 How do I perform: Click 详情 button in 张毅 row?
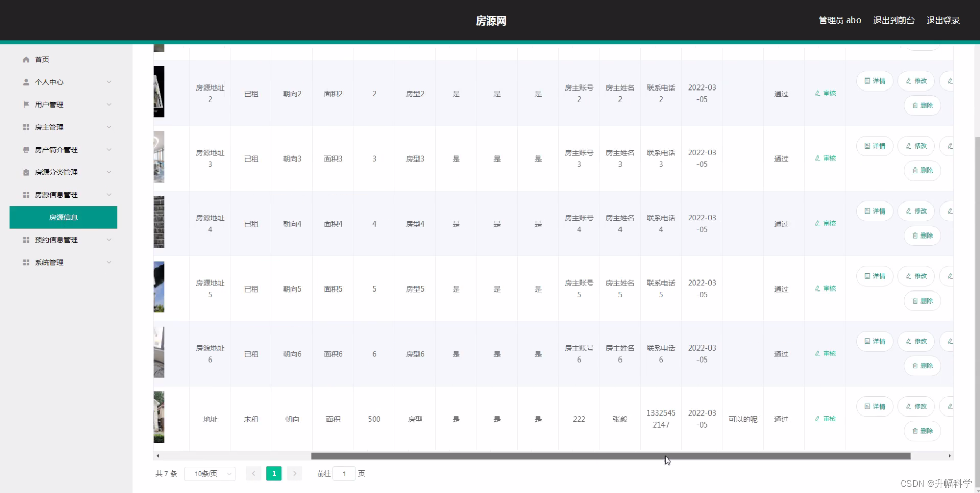(875, 407)
